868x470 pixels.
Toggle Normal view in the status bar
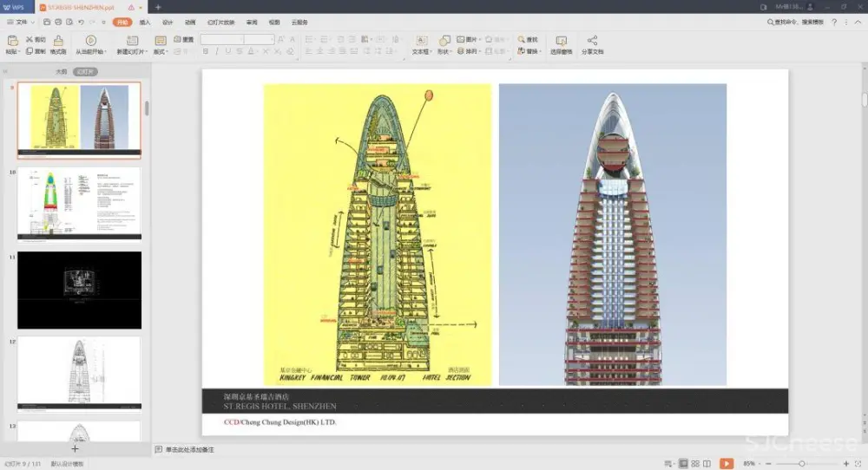pos(683,464)
